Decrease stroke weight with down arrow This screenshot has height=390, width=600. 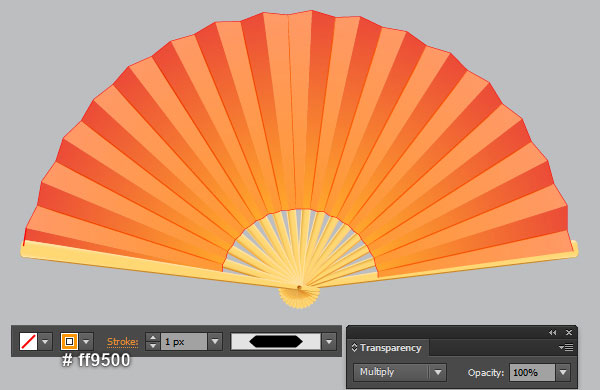tap(153, 346)
